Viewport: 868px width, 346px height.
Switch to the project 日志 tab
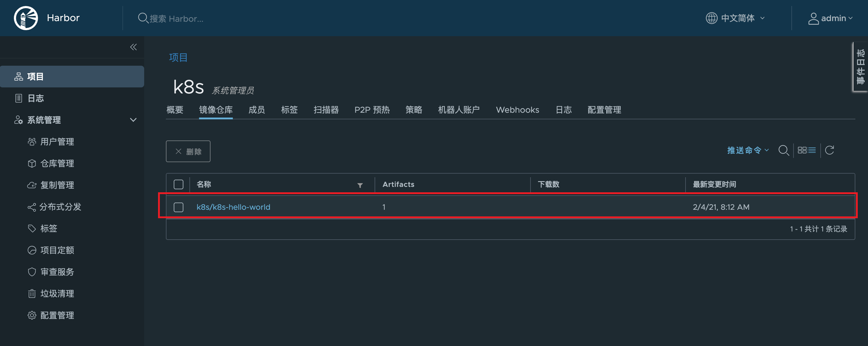(563, 110)
